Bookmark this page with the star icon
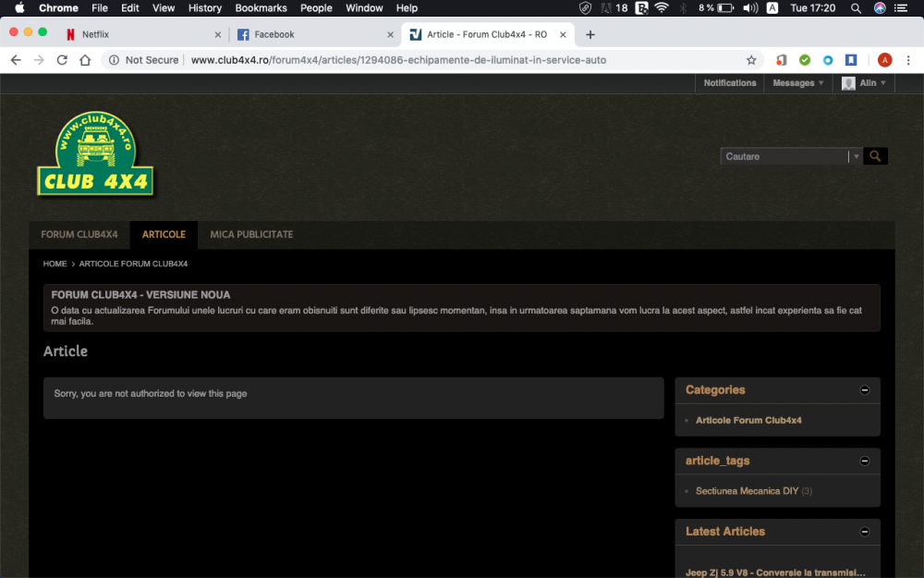The height and width of the screenshot is (578, 924). (x=751, y=60)
